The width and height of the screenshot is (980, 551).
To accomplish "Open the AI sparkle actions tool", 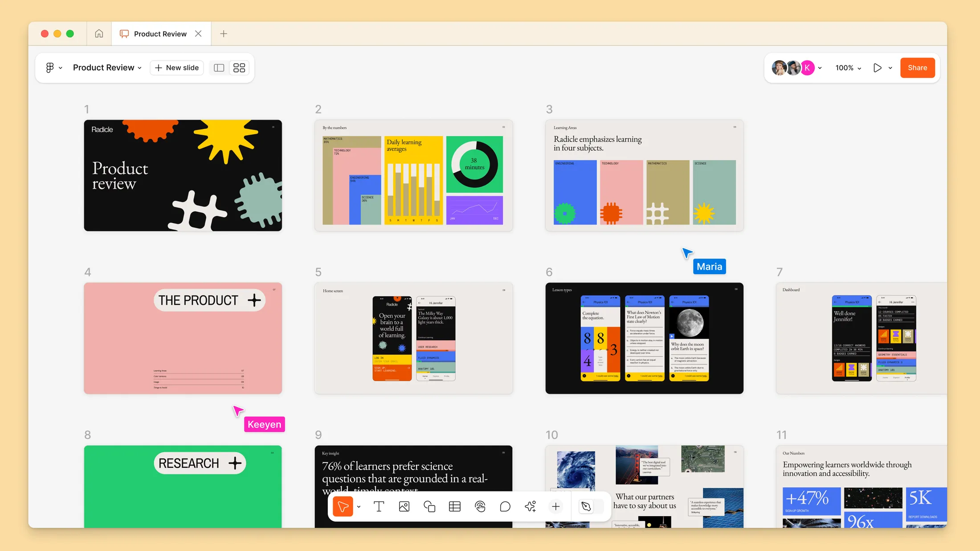I will click(x=530, y=506).
